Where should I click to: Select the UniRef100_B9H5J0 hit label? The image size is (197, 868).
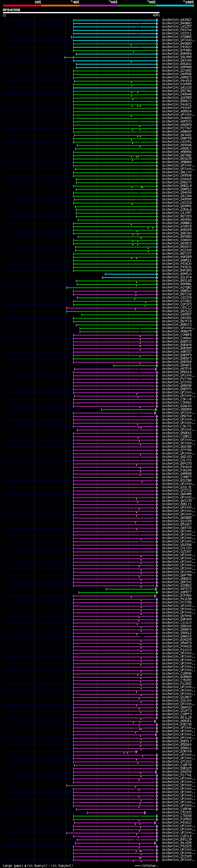(177, 274)
